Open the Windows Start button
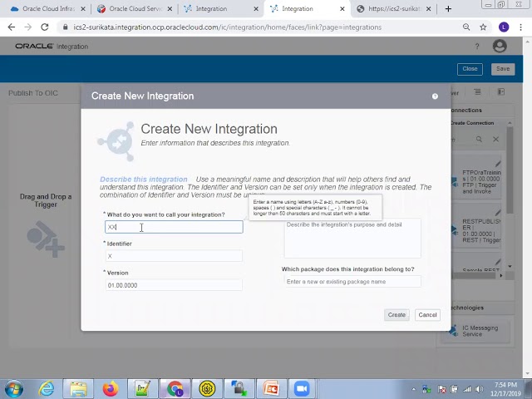This screenshot has width=532, height=399. pos(14,389)
